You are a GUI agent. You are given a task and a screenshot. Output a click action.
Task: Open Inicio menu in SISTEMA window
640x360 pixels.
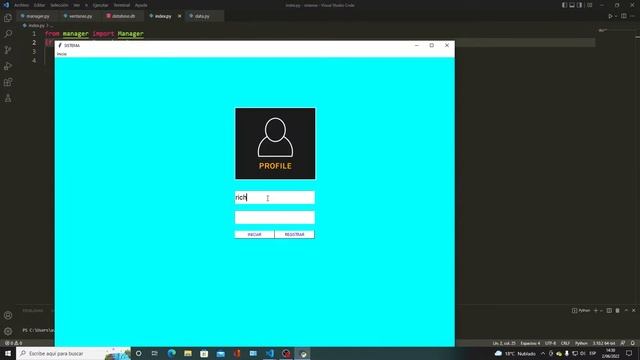[62, 54]
